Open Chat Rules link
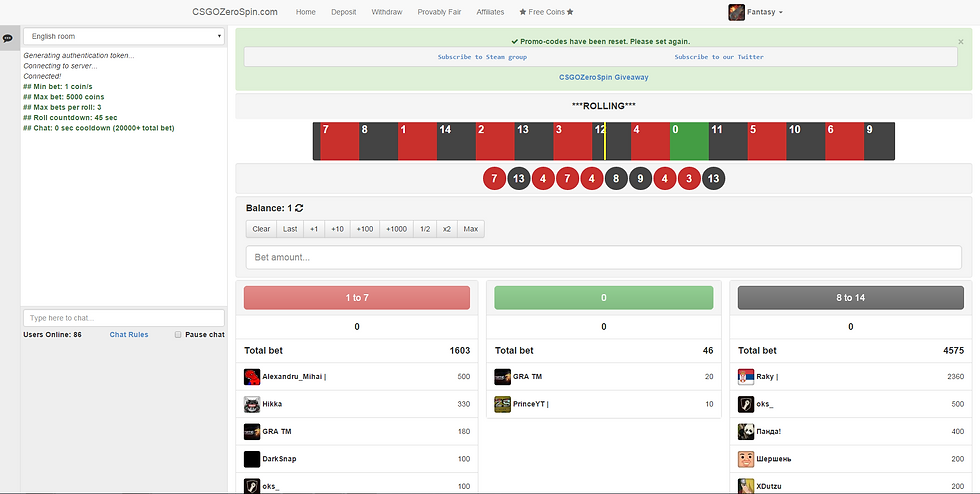The height and width of the screenshot is (494, 980). coord(129,335)
